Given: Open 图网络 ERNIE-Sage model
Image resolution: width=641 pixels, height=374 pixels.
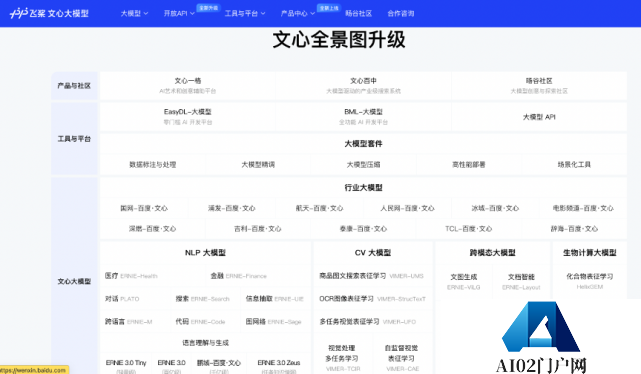Looking at the screenshot, I should pyautogui.click(x=273, y=322).
